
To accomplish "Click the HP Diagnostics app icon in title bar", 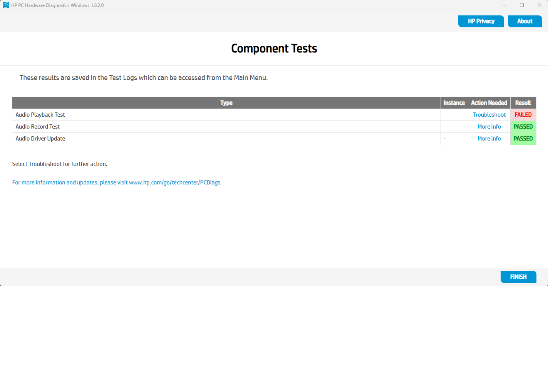I will click(x=6, y=5).
